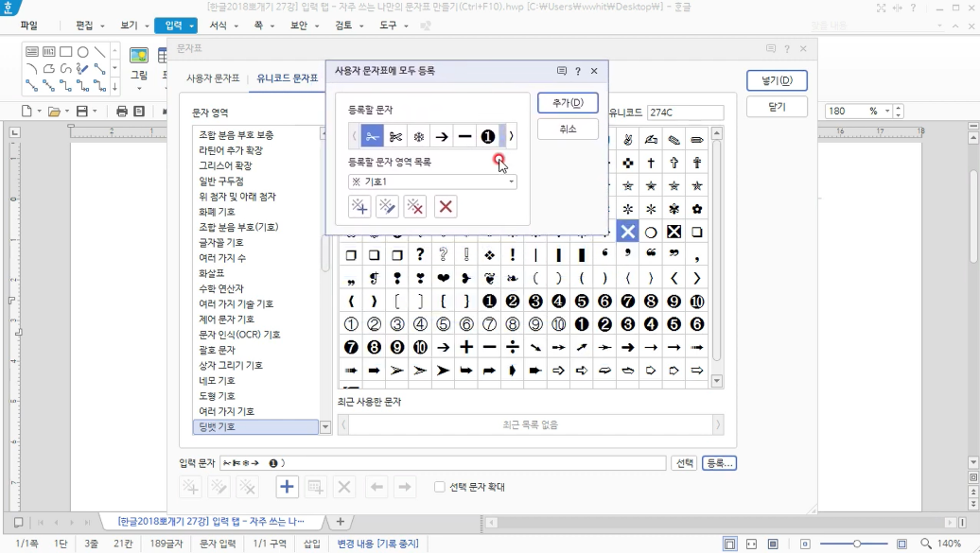Open the 보기 menu

(129, 26)
